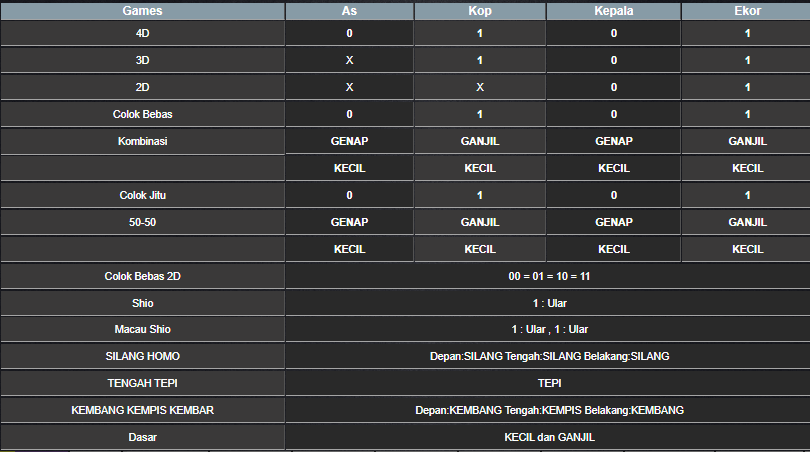
Task: Click GENAP under As in Kombinasi row
Action: (x=349, y=141)
